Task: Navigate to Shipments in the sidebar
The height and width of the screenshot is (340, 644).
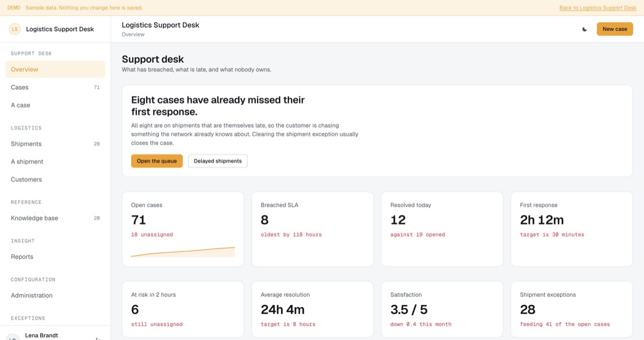Action: tap(55, 144)
